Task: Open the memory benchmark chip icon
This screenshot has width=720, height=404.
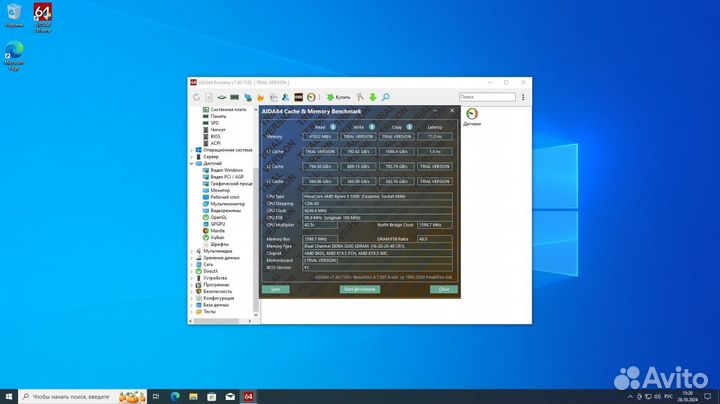Action: 235,97
